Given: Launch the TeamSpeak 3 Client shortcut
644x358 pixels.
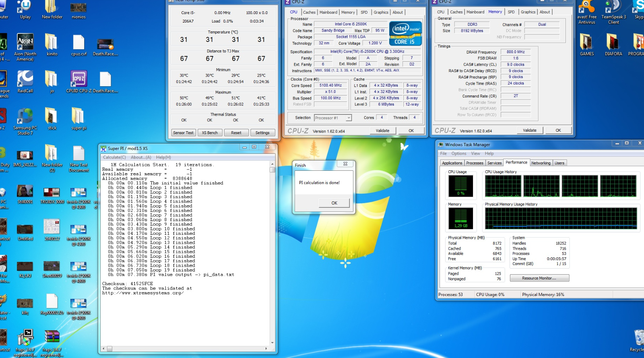Looking at the screenshot, I should (613, 12).
